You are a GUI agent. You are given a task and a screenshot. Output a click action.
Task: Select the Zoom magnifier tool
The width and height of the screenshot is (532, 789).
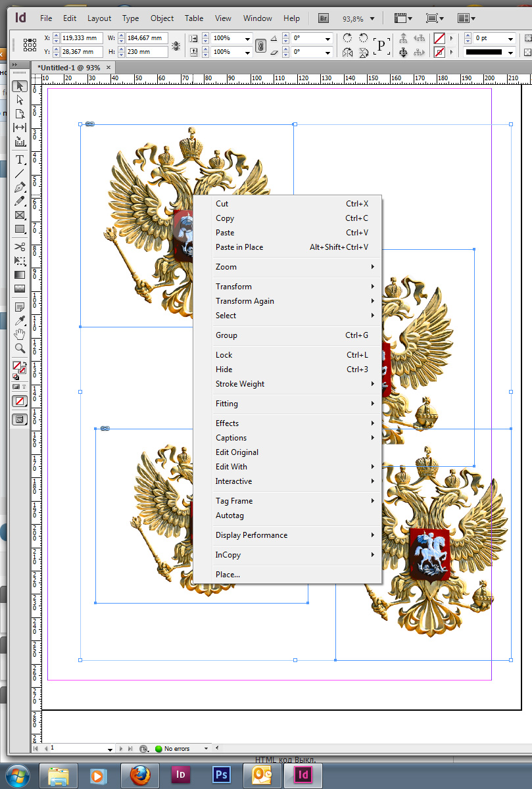click(20, 348)
